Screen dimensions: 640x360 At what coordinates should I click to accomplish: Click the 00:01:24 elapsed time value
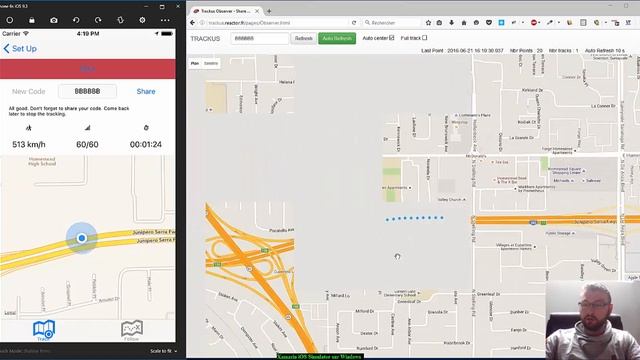click(x=146, y=144)
